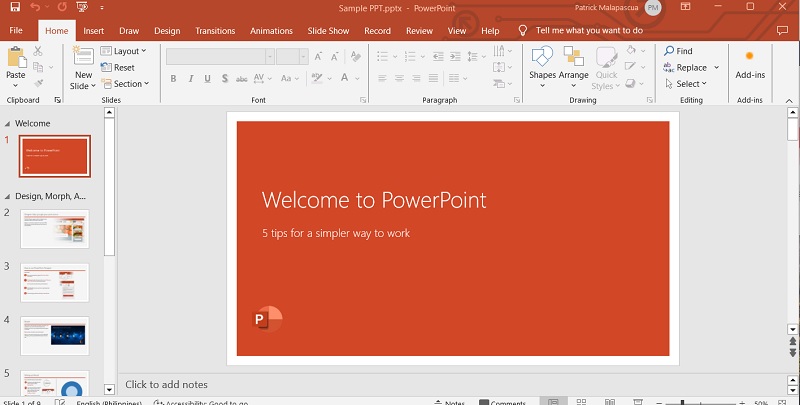
Task: Open the Layout dropdown
Action: pyautogui.click(x=123, y=51)
